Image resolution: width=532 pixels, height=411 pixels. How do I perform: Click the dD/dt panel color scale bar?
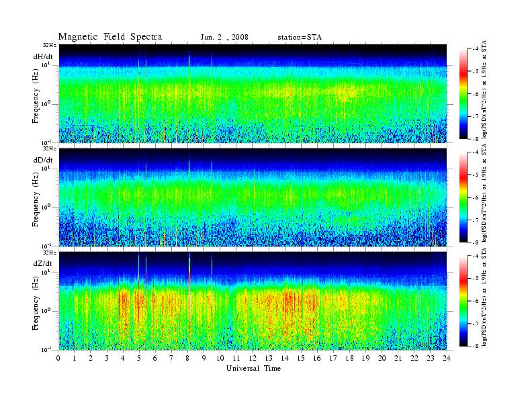(x=463, y=197)
